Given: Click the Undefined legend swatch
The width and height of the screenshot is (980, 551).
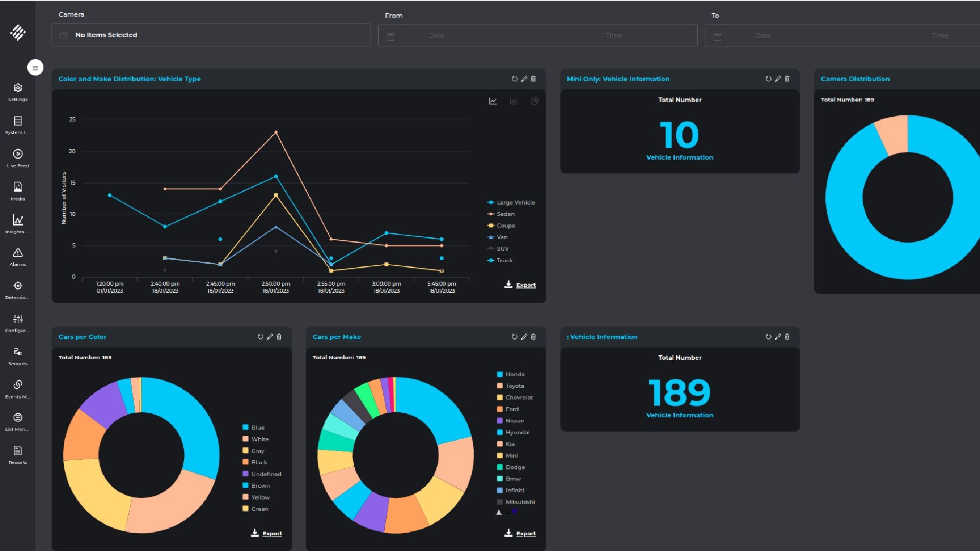Looking at the screenshot, I should (246, 474).
